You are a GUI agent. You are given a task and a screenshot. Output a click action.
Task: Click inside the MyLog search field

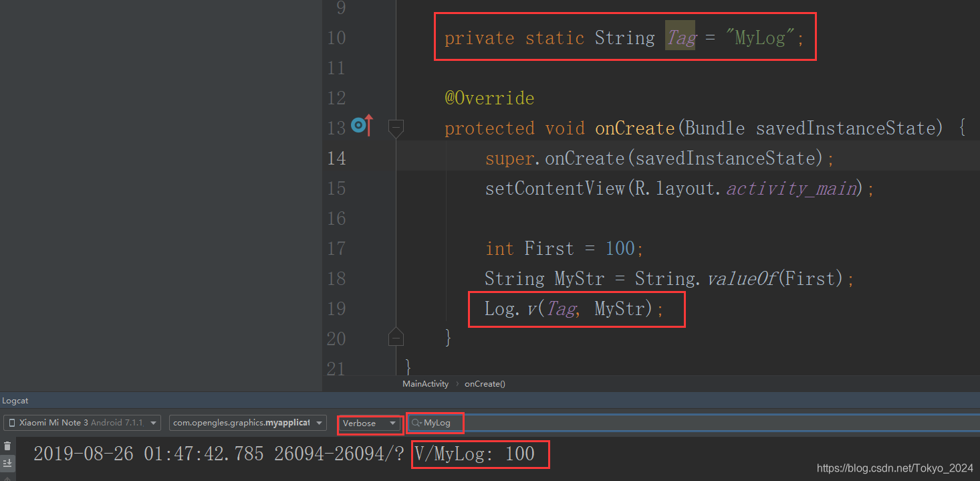441,423
